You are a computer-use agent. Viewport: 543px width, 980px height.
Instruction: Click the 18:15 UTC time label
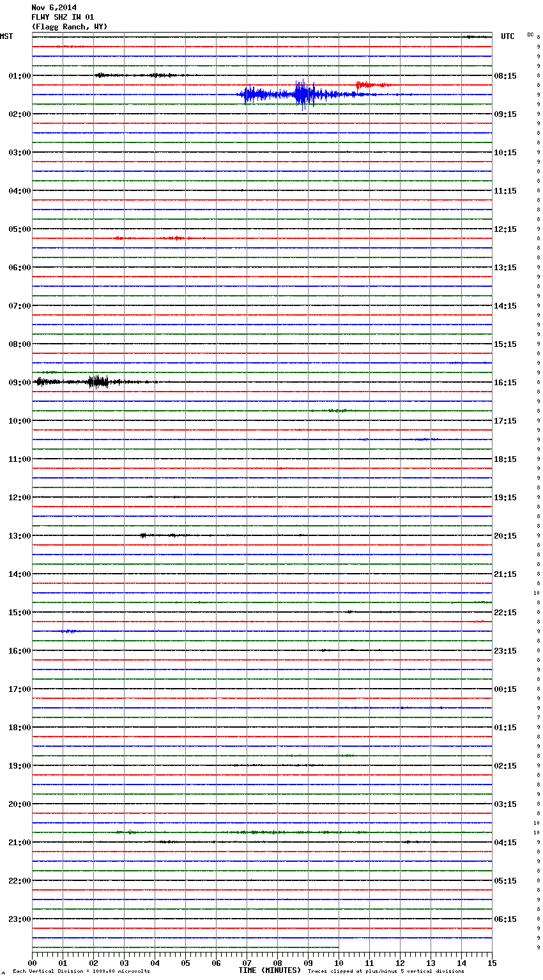(505, 459)
